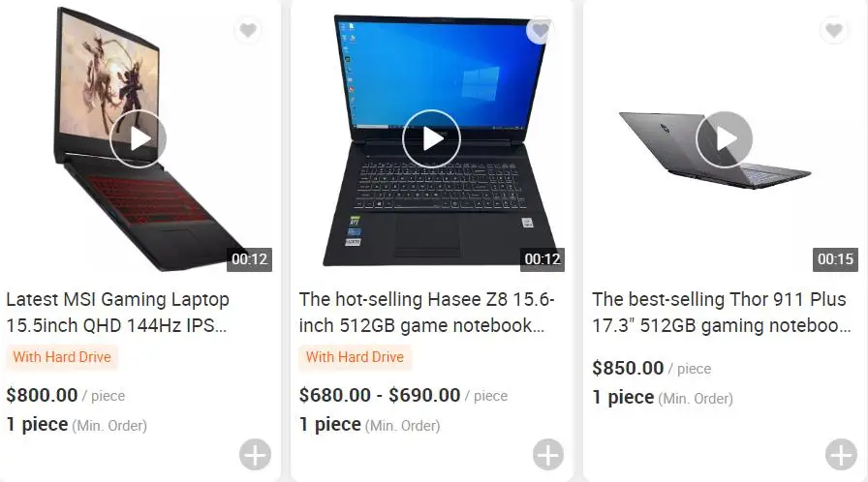The height and width of the screenshot is (482, 868).
Task: Play the Hasee Z8 notebook video
Action: 431,138
